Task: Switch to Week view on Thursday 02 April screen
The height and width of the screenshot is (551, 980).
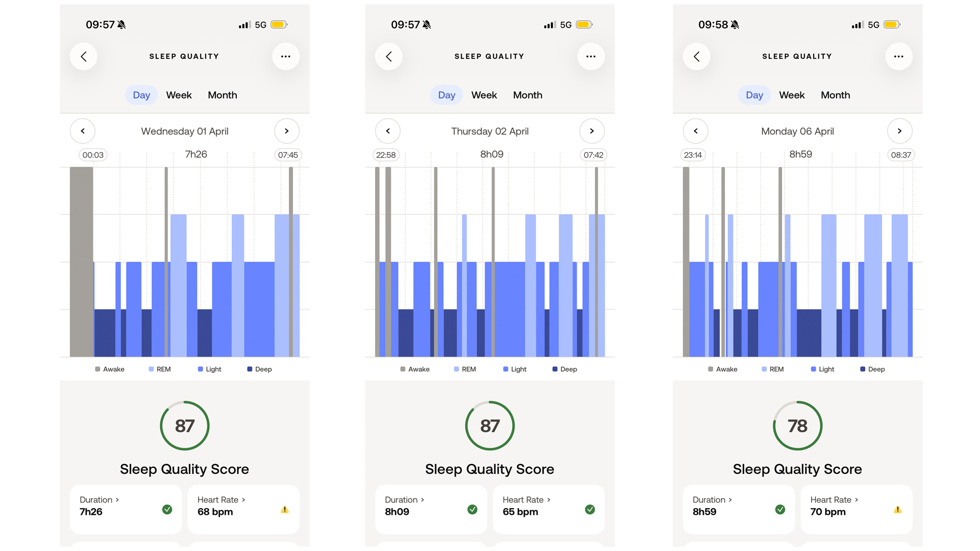Action: [484, 95]
